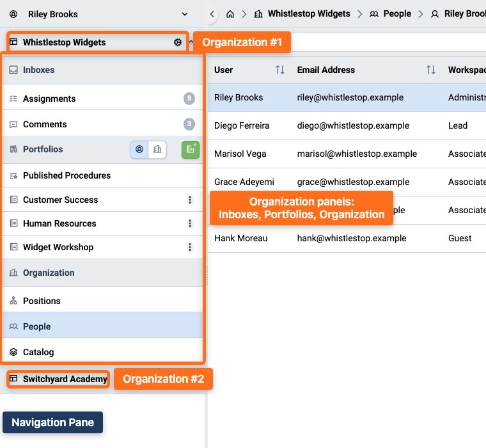Click the green add portfolio button

pos(191,150)
